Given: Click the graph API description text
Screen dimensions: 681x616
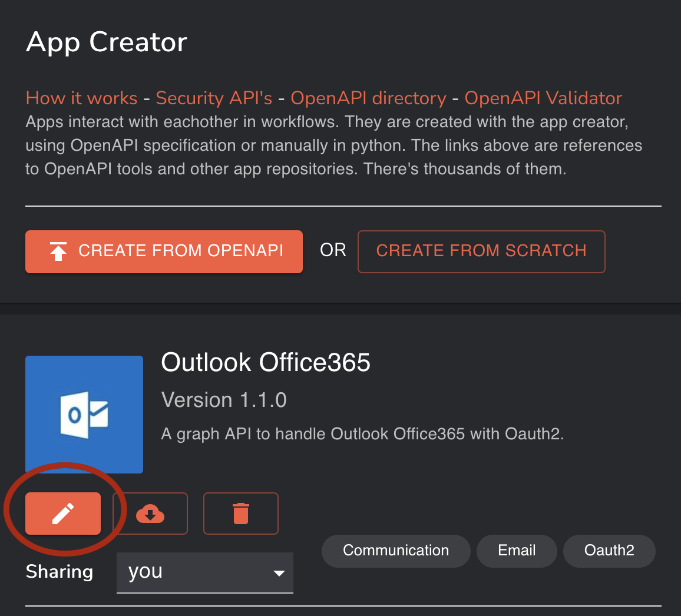Looking at the screenshot, I should [x=362, y=434].
